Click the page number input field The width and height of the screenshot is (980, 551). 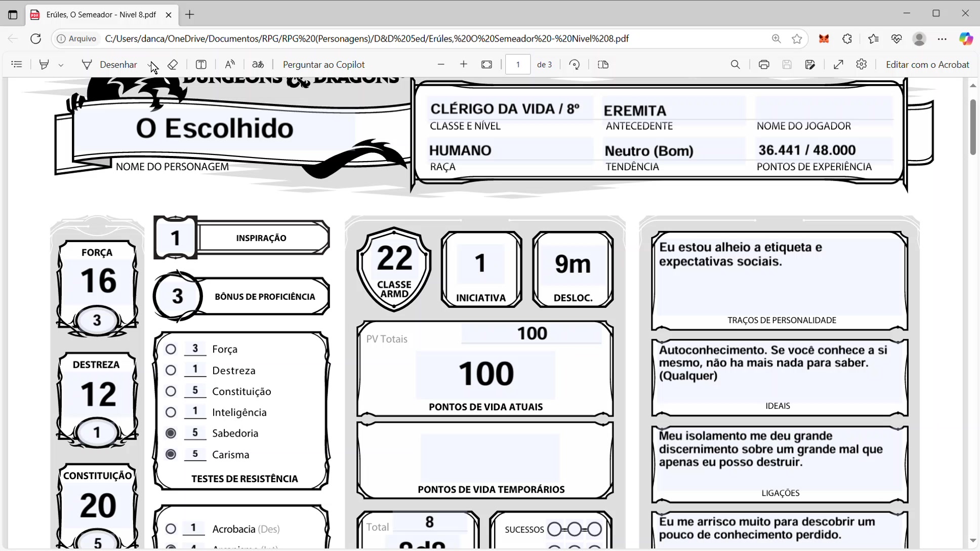pos(518,64)
